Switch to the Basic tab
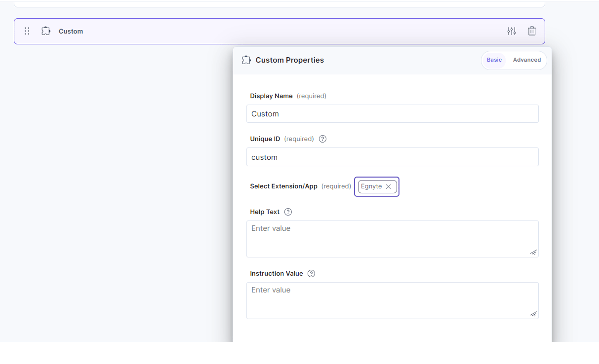The height and width of the screenshot is (364, 599). tap(494, 60)
